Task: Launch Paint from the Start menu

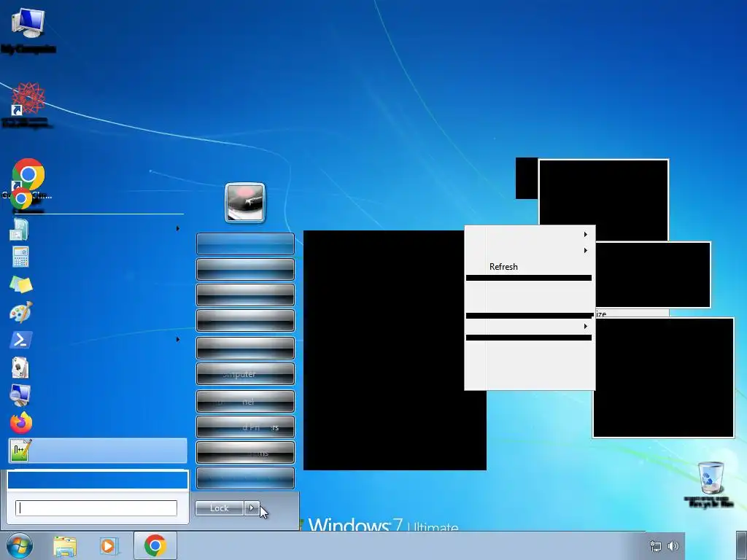Action: pos(20,312)
